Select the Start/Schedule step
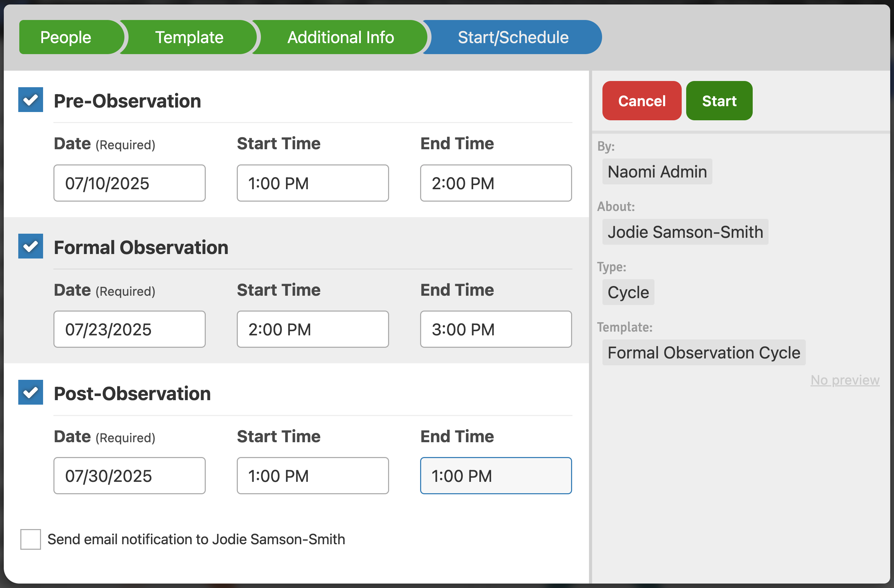The width and height of the screenshot is (894, 588). (513, 37)
